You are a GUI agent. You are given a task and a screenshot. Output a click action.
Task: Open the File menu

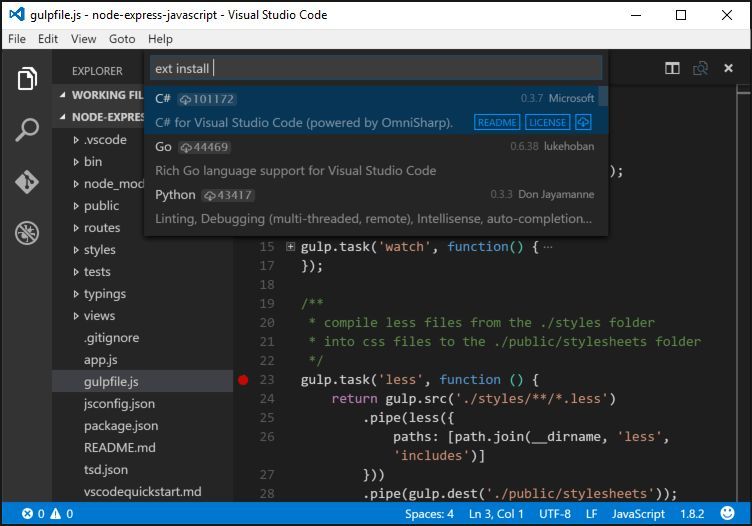coord(17,39)
